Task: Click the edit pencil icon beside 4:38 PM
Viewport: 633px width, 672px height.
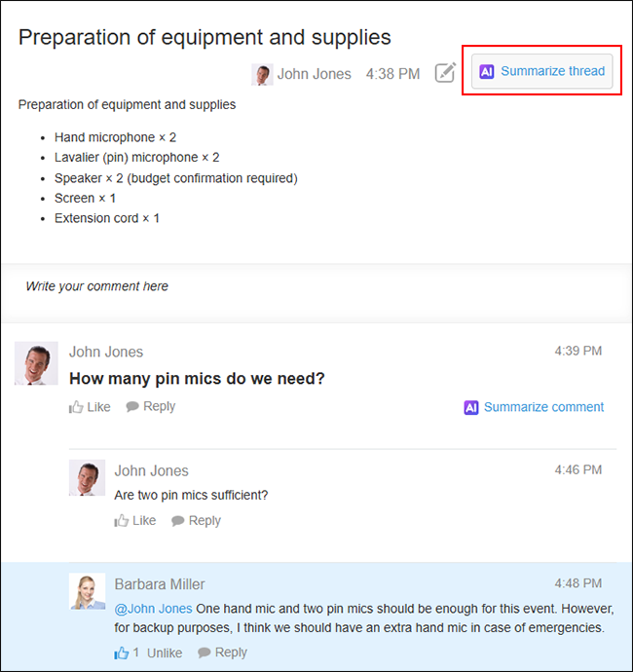Action: click(x=445, y=73)
